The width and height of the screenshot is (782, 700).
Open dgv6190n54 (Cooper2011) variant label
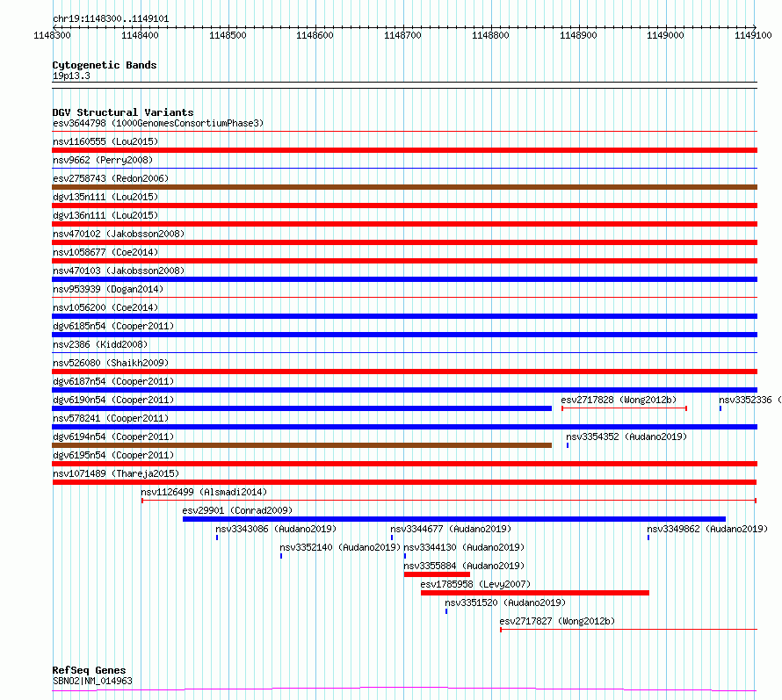pos(113,400)
